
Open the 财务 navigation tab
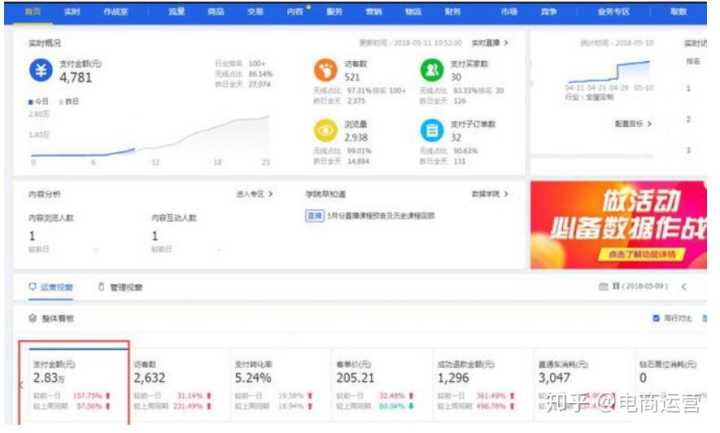click(x=453, y=12)
